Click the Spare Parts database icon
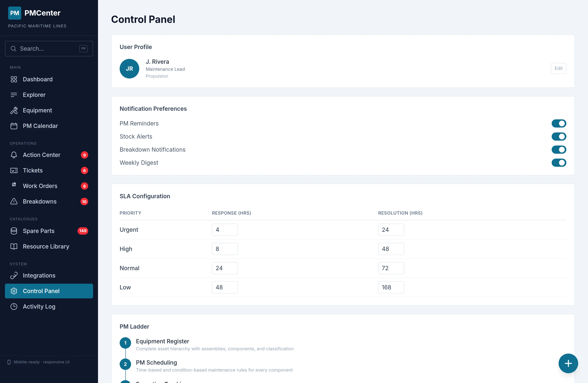 point(14,231)
